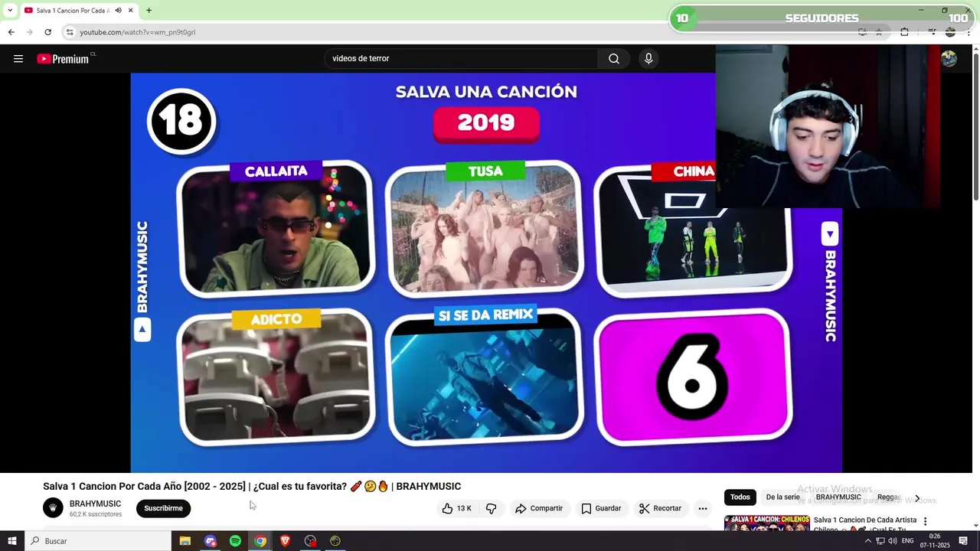
Task: Click the Compartir share button
Action: tap(538, 508)
